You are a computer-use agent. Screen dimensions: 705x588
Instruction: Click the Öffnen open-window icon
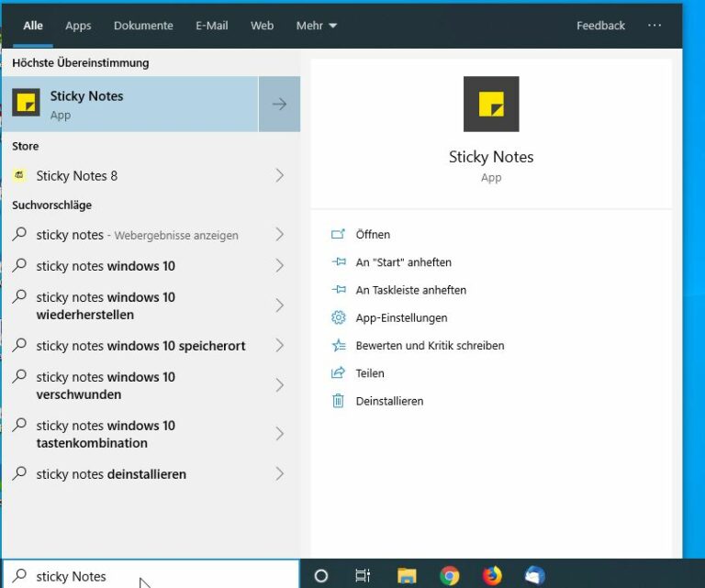point(338,234)
